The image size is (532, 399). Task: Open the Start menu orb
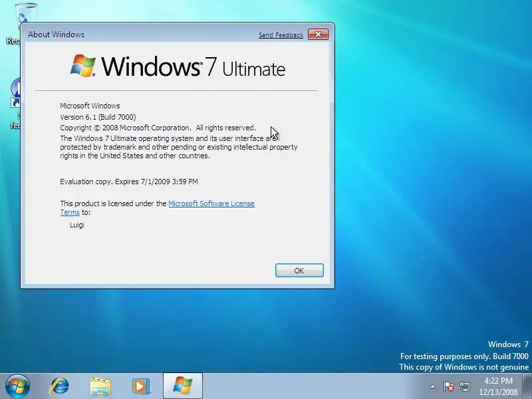point(17,386)
